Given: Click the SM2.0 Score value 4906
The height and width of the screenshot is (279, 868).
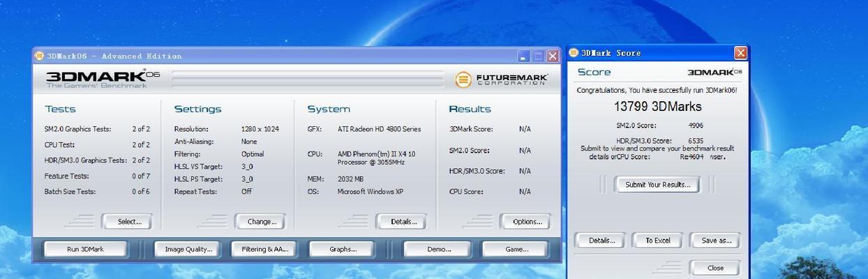Looking at the screenshot, I should 695,126.
